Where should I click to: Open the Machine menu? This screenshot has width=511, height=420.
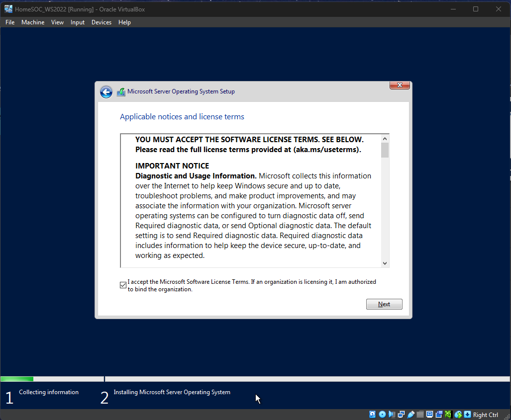coord(33,22)
